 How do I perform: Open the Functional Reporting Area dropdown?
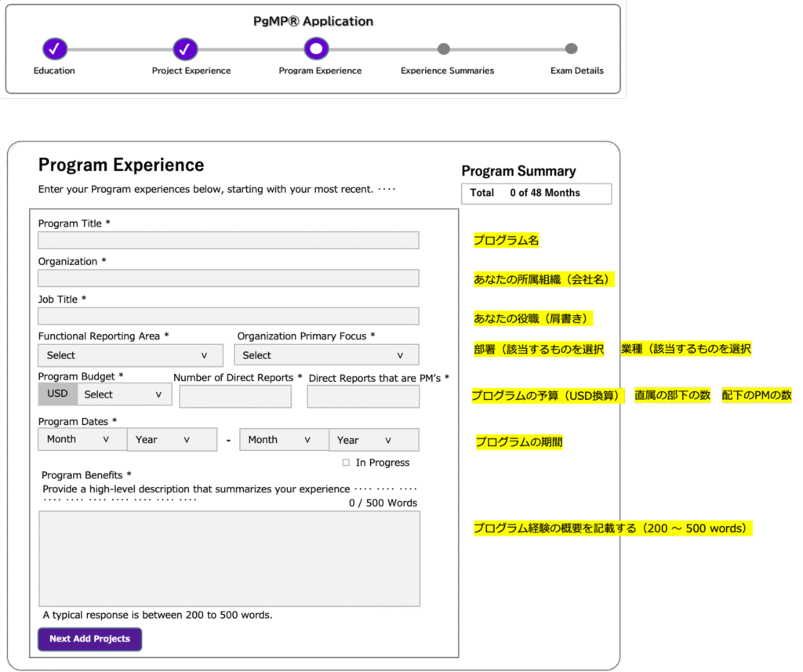[130, 355]
